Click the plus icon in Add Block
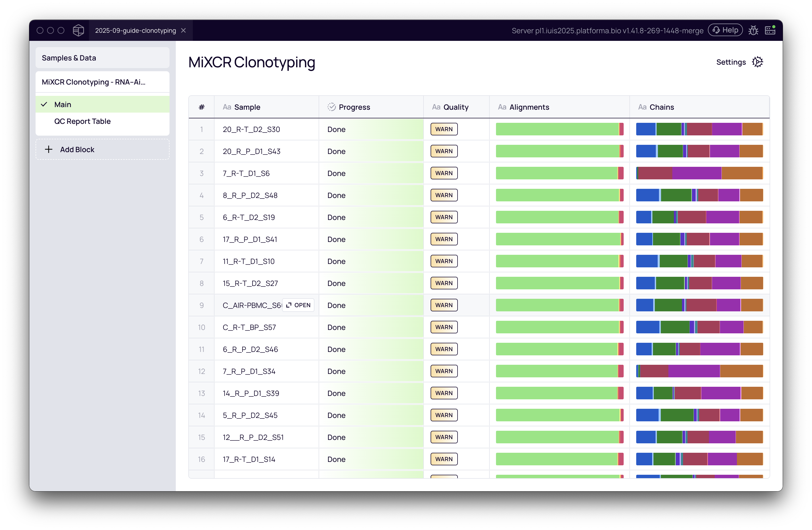Viewport: 812px width, 530px height. tap(49, 149)
